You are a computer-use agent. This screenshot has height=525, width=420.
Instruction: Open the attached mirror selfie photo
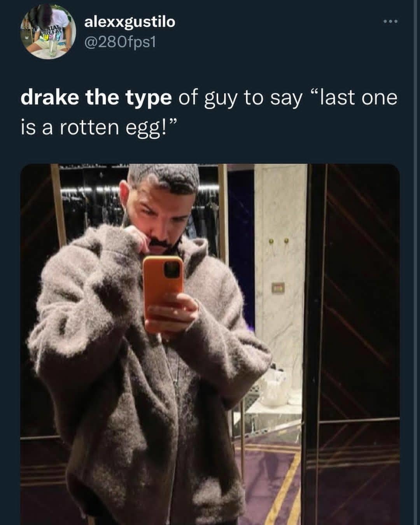pyautogui.click(x=210, y=344)
